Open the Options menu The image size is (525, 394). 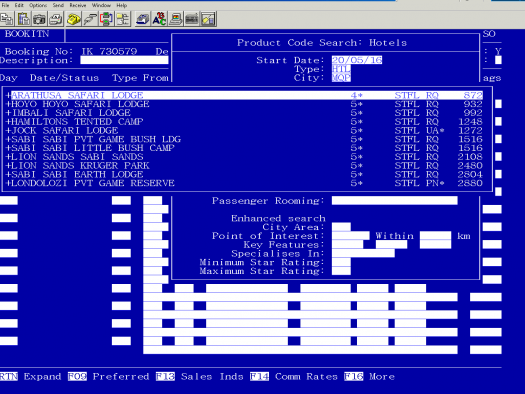coord(38,5)
